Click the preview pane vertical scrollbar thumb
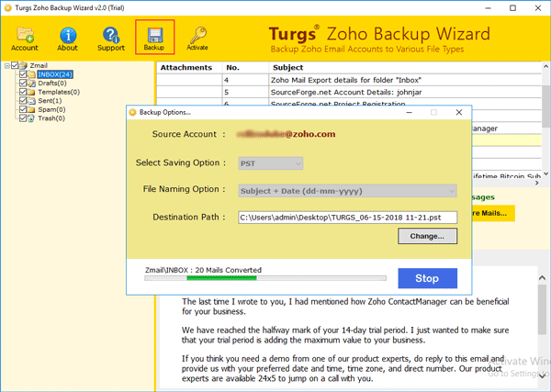Image resolution: width=551 pixels, height=392 pixels. (x=542, y=309)
